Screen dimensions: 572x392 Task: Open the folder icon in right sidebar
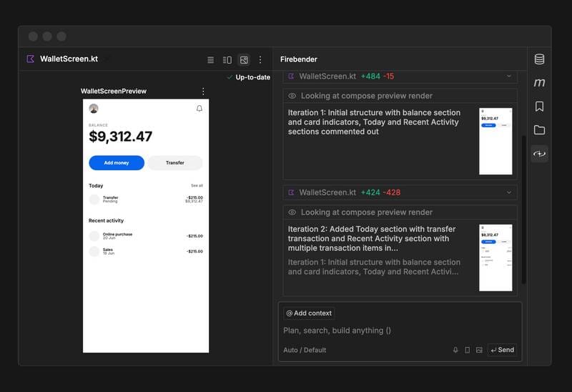(x=539, y=130)
